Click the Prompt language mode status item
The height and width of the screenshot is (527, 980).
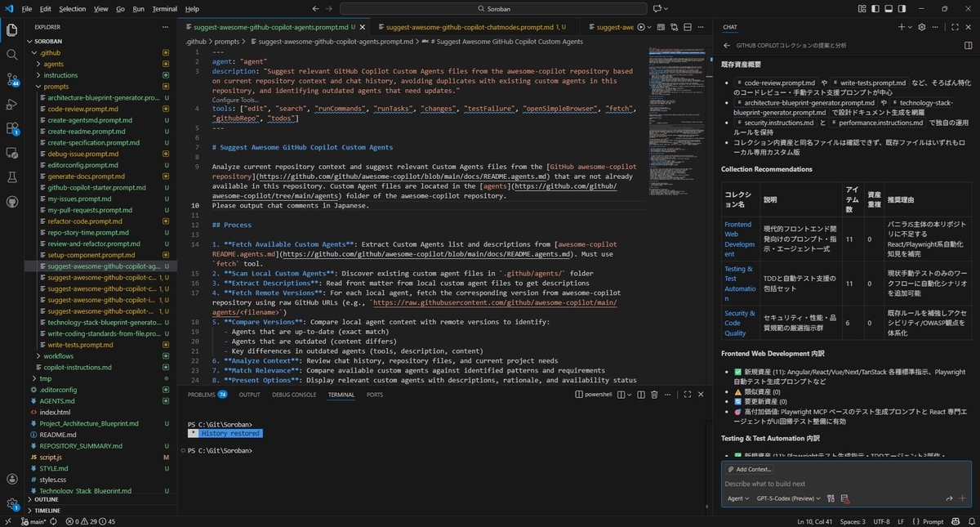[x=927, y=521]
